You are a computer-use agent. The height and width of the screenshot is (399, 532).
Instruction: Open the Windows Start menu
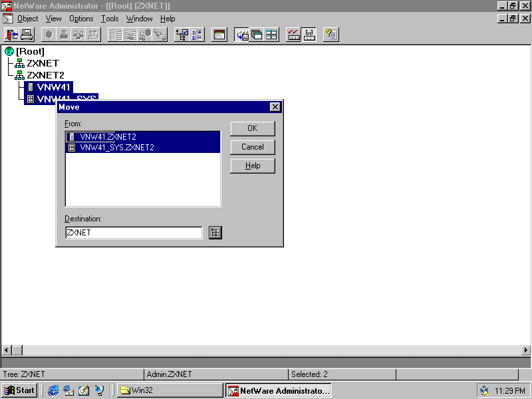point(19,390)
